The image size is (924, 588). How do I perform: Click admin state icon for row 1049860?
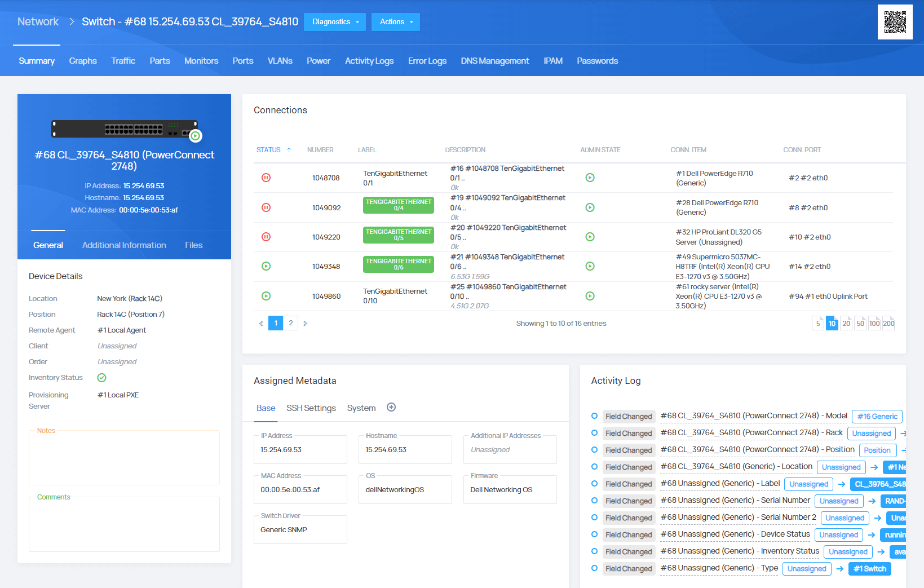pos(590,296)
